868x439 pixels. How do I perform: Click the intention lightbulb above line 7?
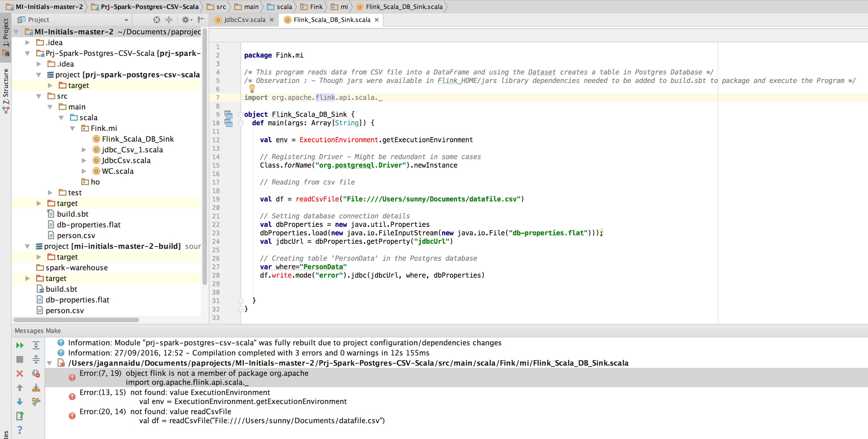pyautogui.click(x=252, y=88)
